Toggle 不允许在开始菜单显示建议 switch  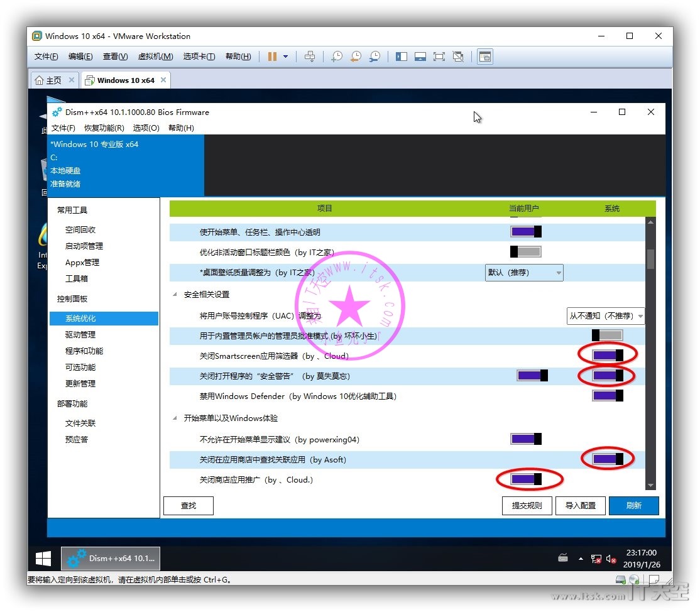coord(526,439)
